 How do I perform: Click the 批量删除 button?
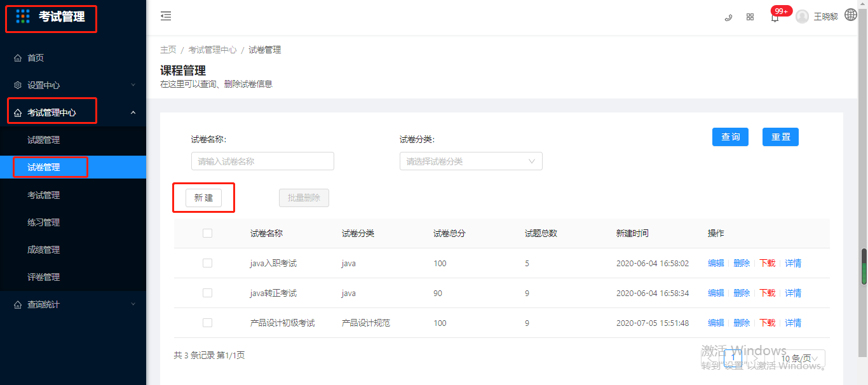(x=304, y=198)
